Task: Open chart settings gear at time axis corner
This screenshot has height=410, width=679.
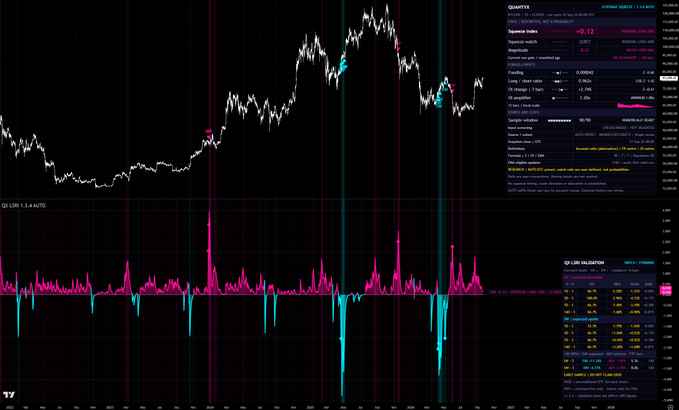Action: click(670, 407)
